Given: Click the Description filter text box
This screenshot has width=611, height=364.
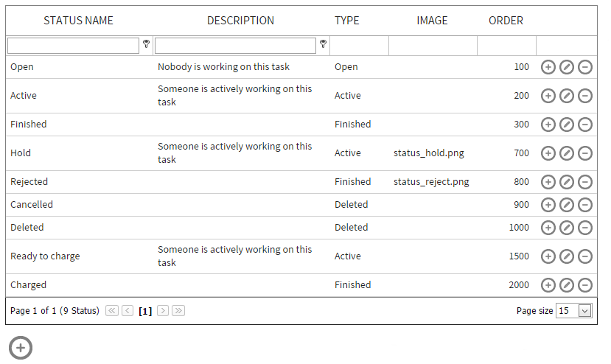Looking at the screenshot, I should click(x=235, y=46).
